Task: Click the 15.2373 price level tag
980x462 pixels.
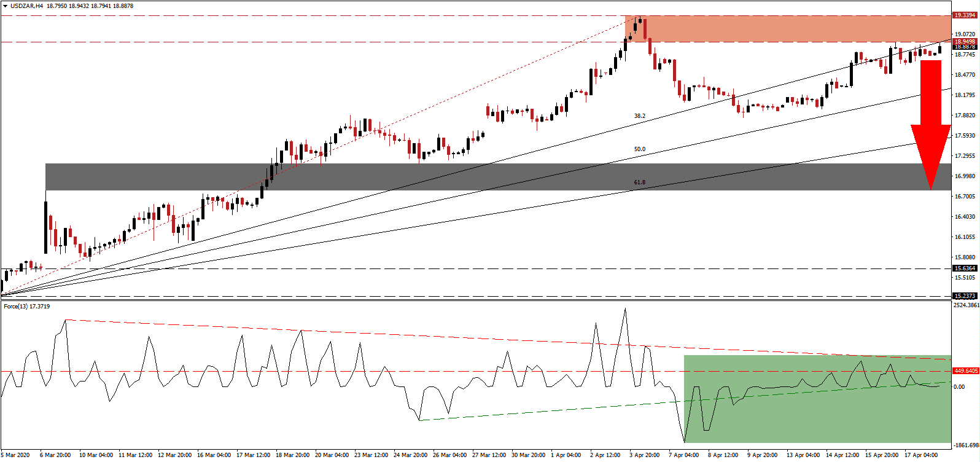Action: (965, 296)
